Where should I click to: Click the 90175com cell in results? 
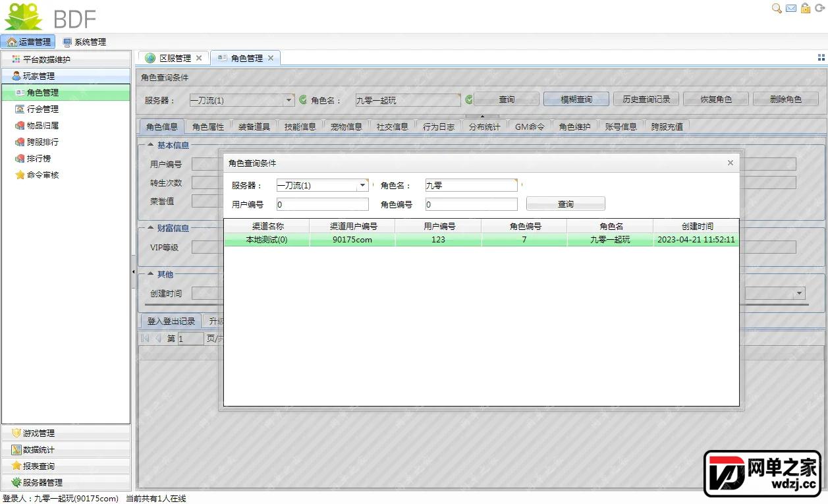click(352, 240)
